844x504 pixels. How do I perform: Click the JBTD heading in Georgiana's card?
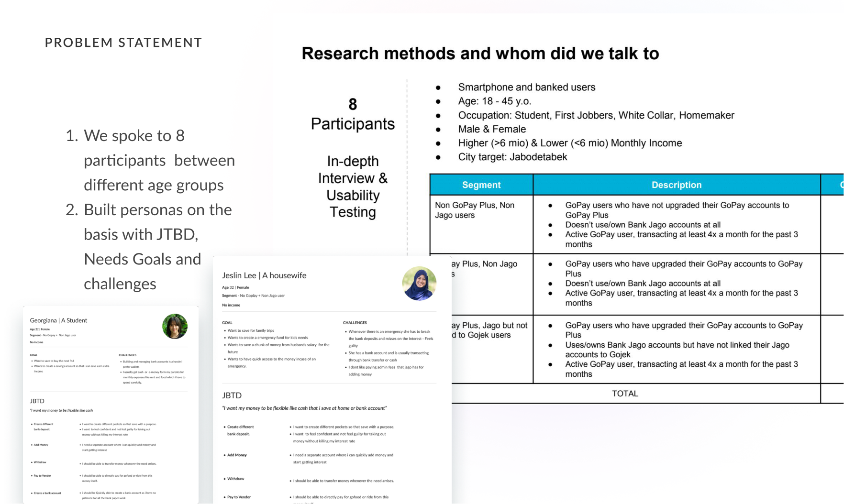(x=37, y=401)
